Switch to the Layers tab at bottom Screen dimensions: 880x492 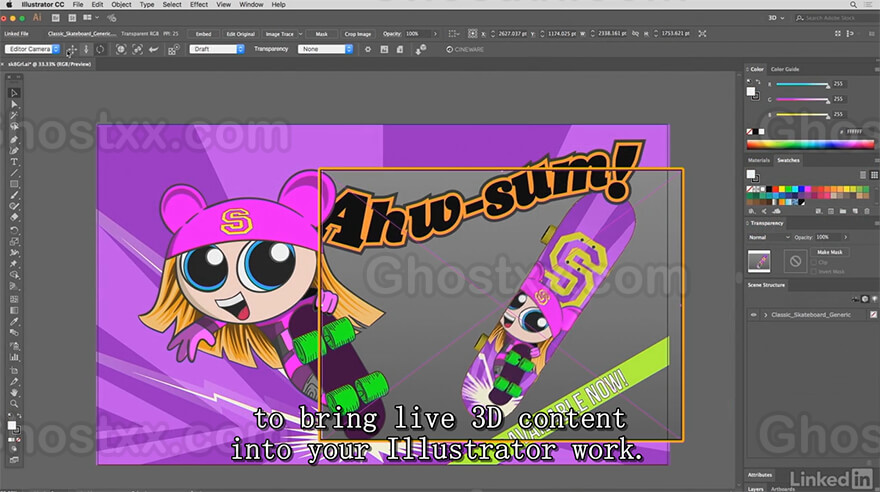755,489
